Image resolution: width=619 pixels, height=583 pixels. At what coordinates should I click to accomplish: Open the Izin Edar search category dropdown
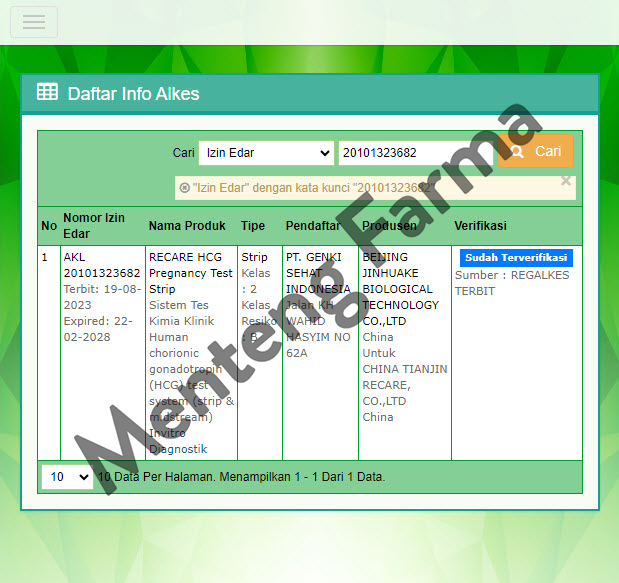266,153
